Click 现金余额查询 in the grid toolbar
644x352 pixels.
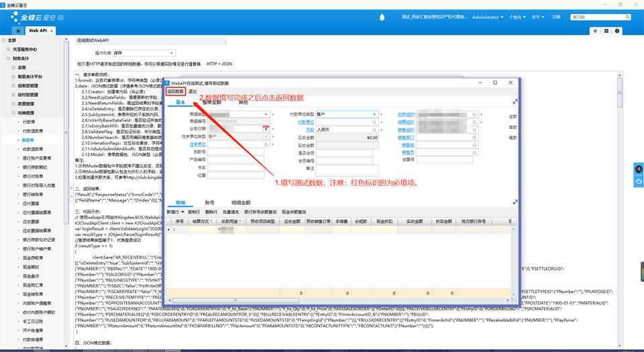294,212
